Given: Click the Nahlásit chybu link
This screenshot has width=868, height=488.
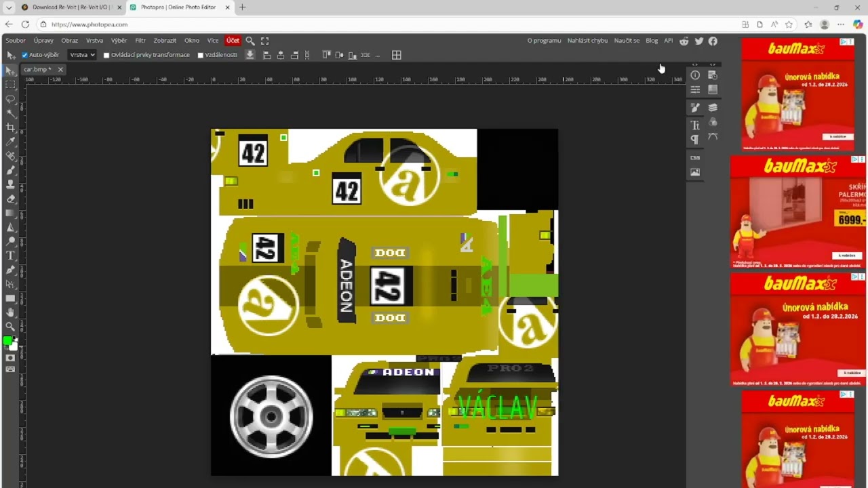Looking at the screenshot, I should pyautogui.click(x=587, y=41).
